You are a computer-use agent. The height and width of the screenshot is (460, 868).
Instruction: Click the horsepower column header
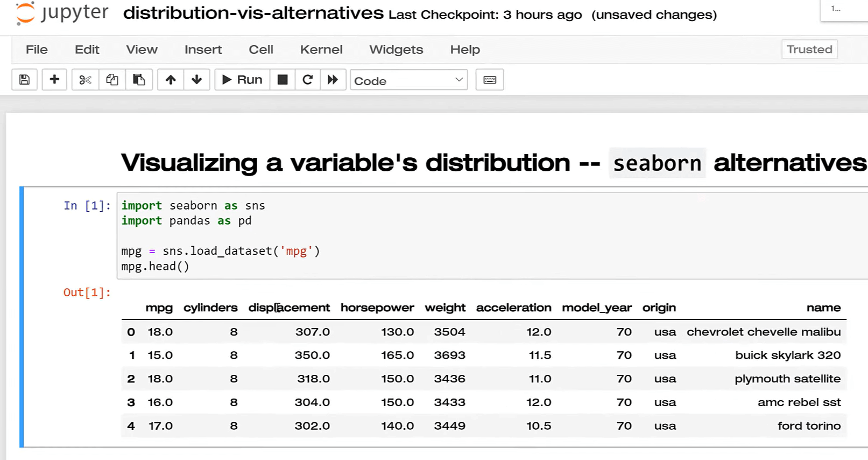(377, 308)
